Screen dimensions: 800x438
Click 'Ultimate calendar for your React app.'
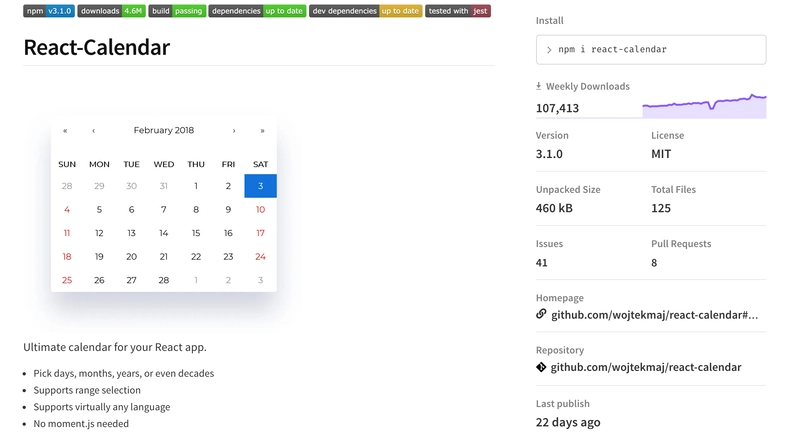point(115,347)
